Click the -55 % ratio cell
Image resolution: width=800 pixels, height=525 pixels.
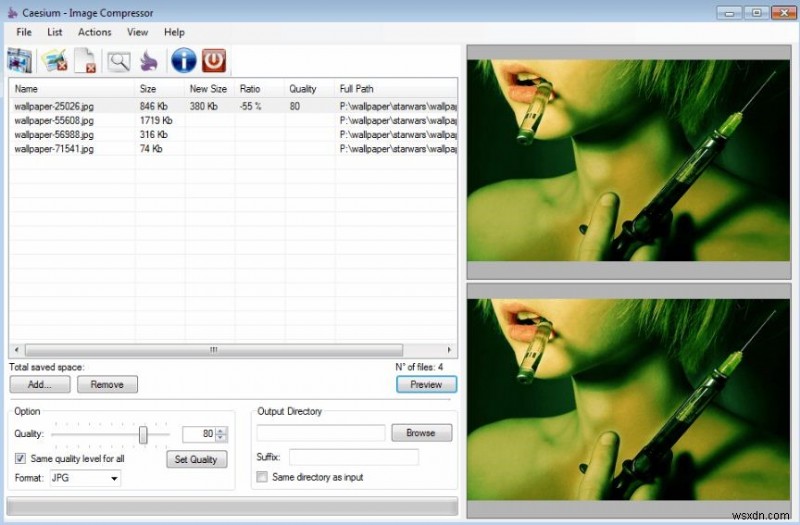[251, 106]
